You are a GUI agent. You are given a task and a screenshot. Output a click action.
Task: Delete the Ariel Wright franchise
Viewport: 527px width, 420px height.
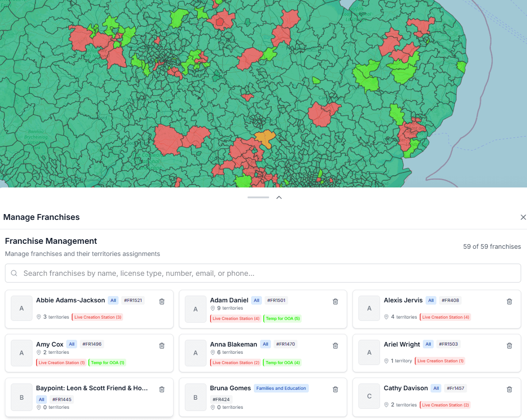[x=509, y=345]
